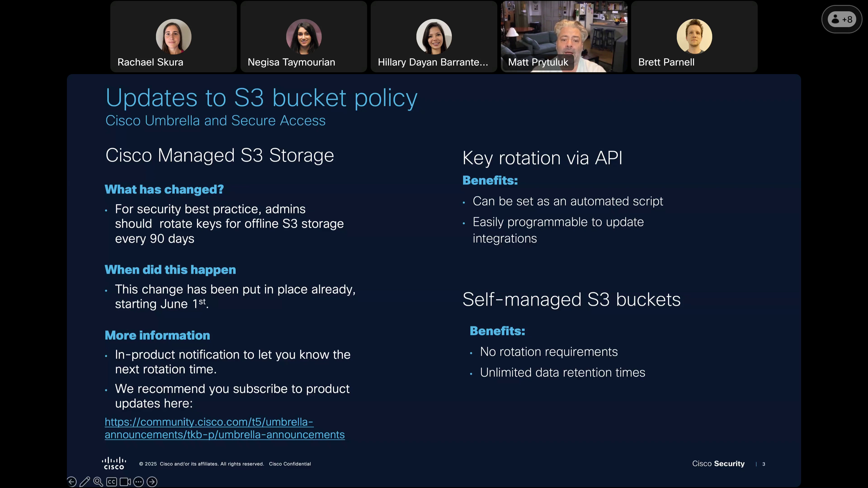Viewport: 868px width, 488px height.
Task: Click the 'Updates to S3 bucket policy' title
Action: pos(262,98)
